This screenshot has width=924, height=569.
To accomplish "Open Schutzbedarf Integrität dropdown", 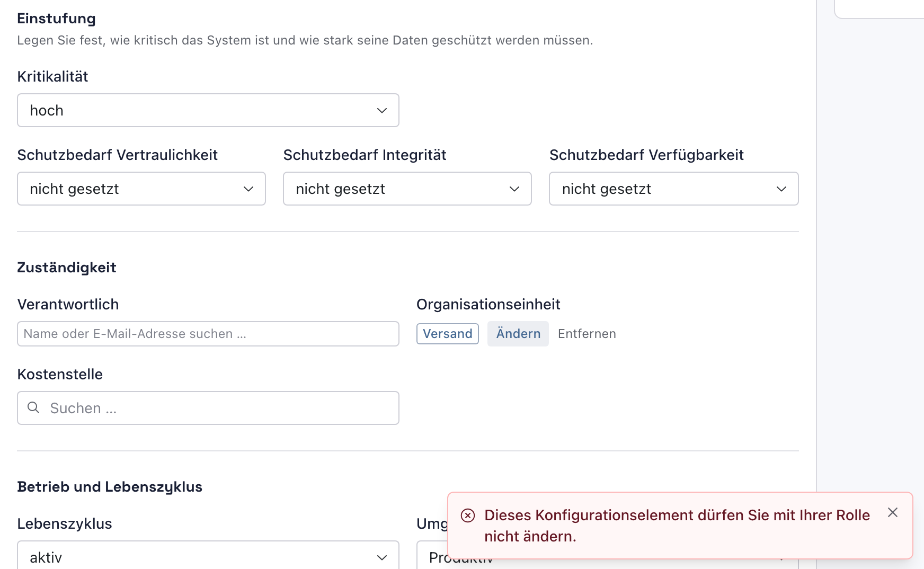I will point(407,189).
